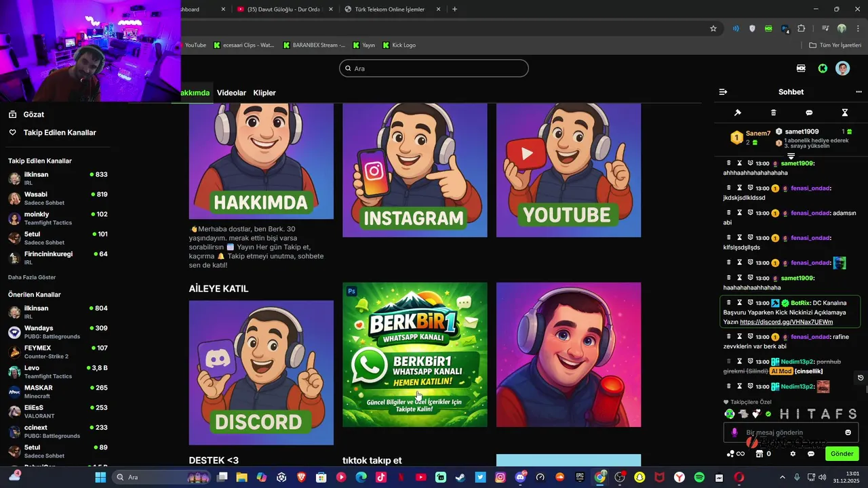Click the trash icon in chat toolbar

tap(774, 113)
